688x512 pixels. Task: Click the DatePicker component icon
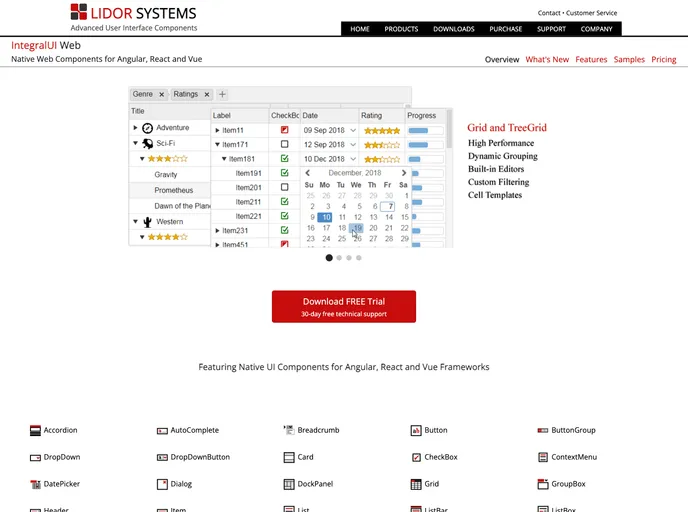(35, 484)
